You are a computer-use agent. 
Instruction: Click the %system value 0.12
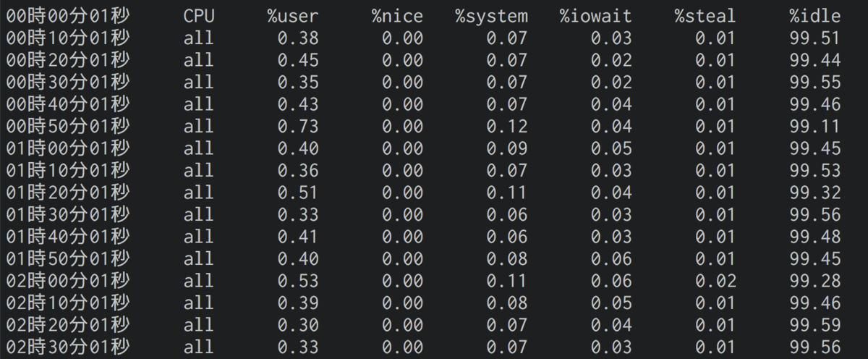tap(507, 127)
